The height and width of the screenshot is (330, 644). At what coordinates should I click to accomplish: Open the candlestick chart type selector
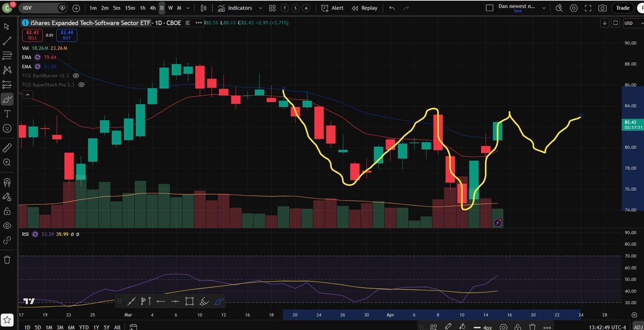tap(203, 8)
